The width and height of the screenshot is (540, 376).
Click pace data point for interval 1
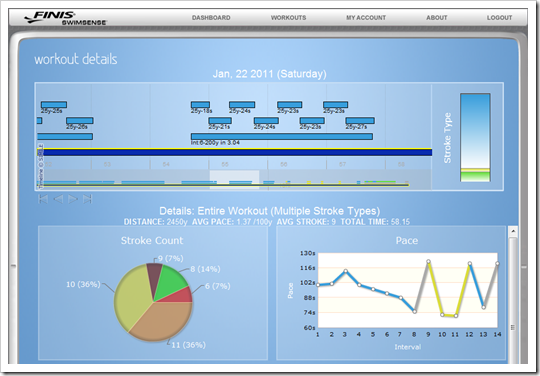(318, 285)
